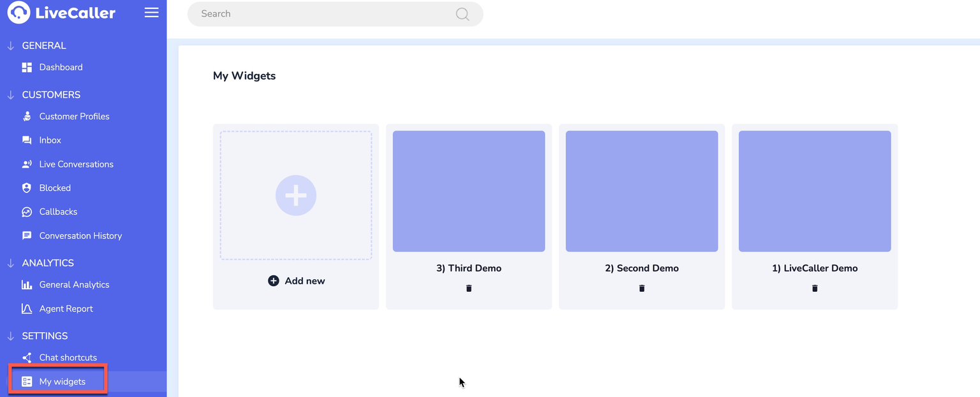Open the General Analytics link
The image size is (980, 397).
(x=74, y=285)
